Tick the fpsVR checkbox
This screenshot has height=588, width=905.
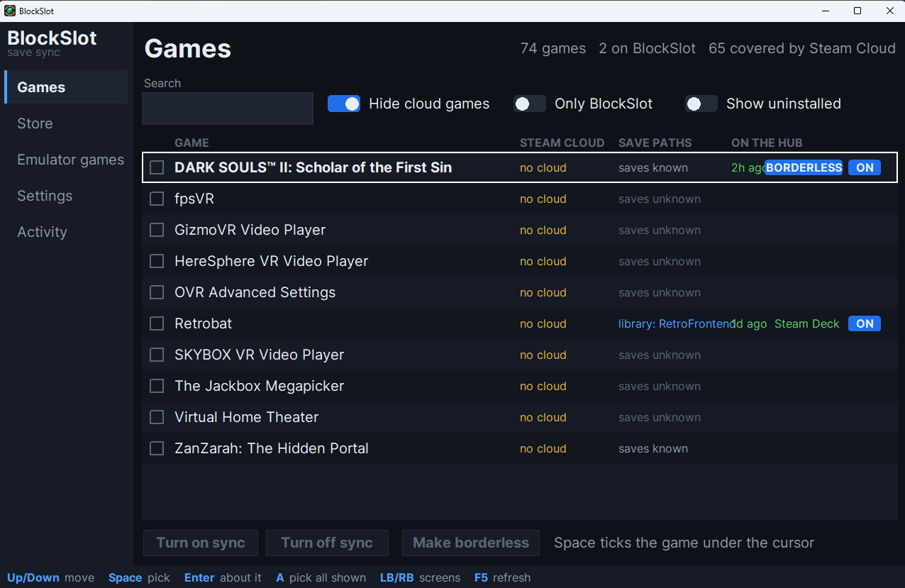point(157,199)
